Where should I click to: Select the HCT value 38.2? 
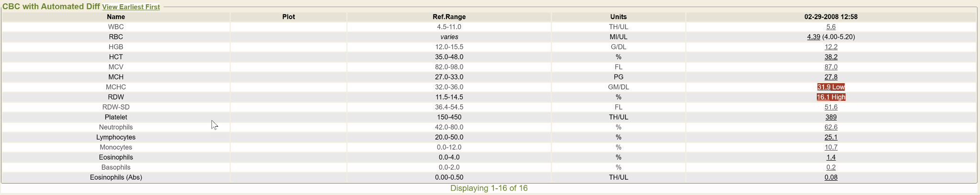click(x=831, y=57)
